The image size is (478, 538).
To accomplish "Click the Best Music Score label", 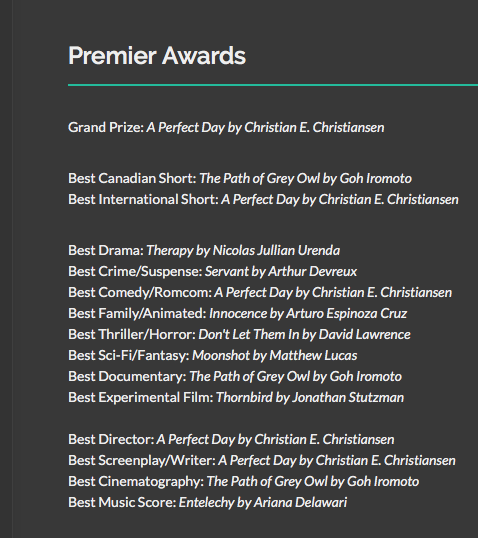I will (x=122, y=503).
